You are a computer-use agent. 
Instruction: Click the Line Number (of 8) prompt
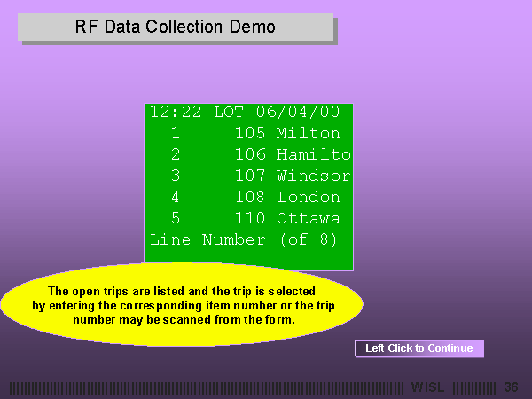tap(244, 240)
